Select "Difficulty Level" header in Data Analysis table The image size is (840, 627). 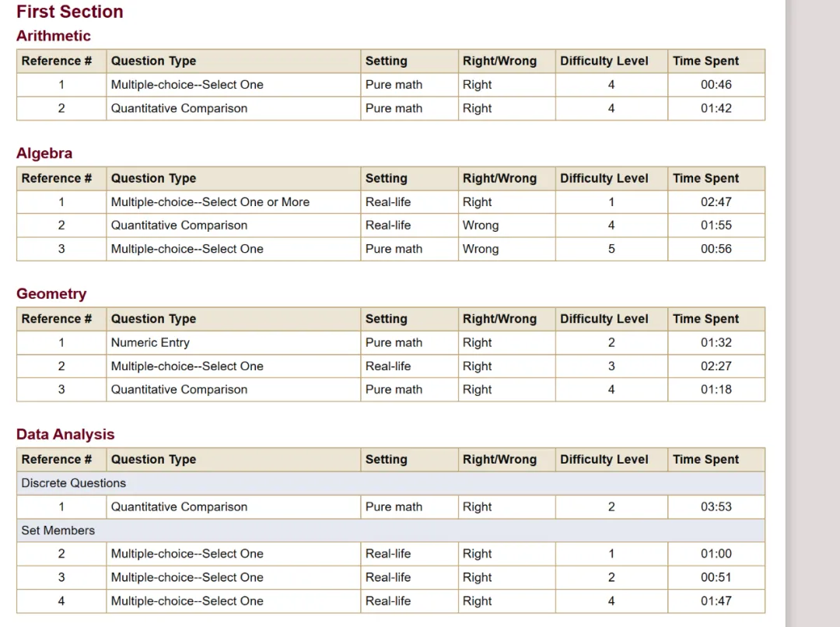[604, 460]
